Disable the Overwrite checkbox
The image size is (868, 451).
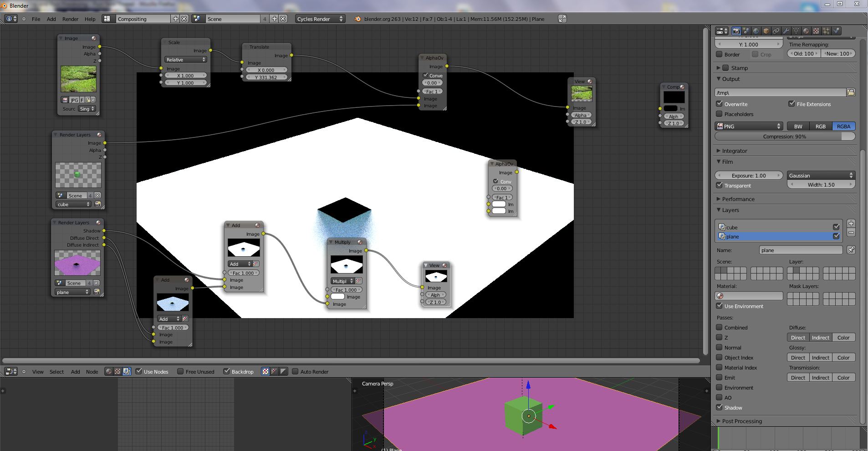click(720, 104)
